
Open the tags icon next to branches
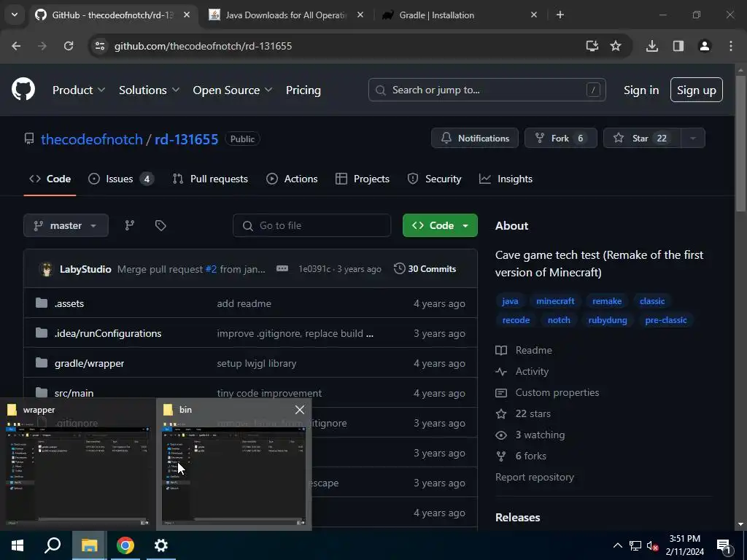click(160, 226)
